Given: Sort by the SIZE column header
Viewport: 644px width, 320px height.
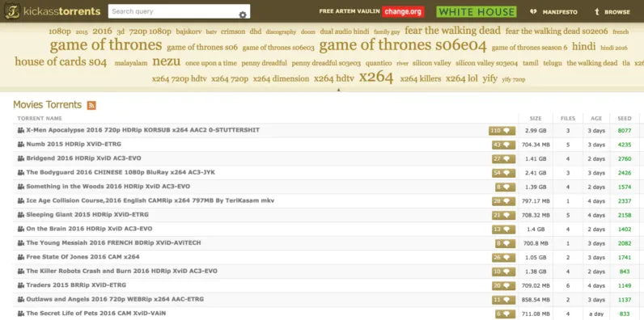Looking at the screenshot, I should 535,119.
